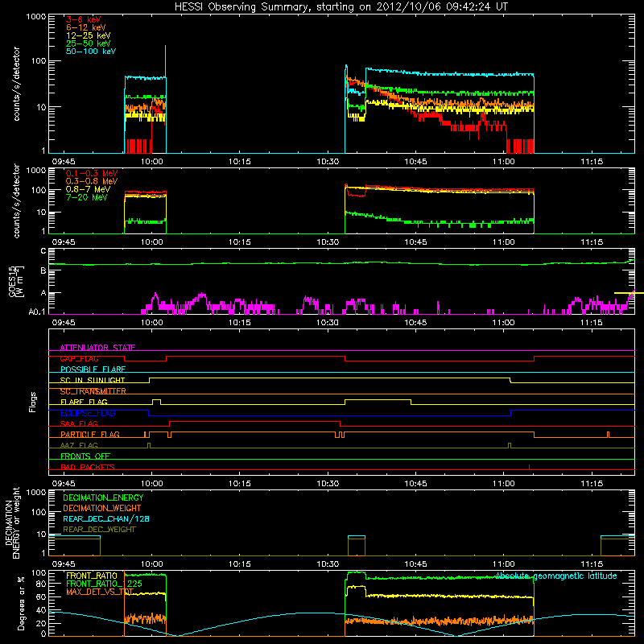The width and height of the screenshot is (644, 644).
Task: Select the ECLIPSE_FLAG label
Action: (88, 413)
